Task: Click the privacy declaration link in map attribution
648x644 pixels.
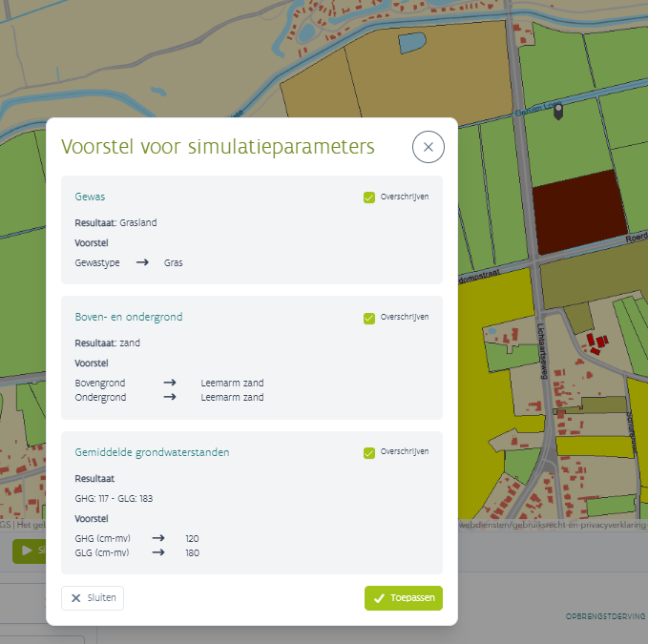Action: pos(553,525)
